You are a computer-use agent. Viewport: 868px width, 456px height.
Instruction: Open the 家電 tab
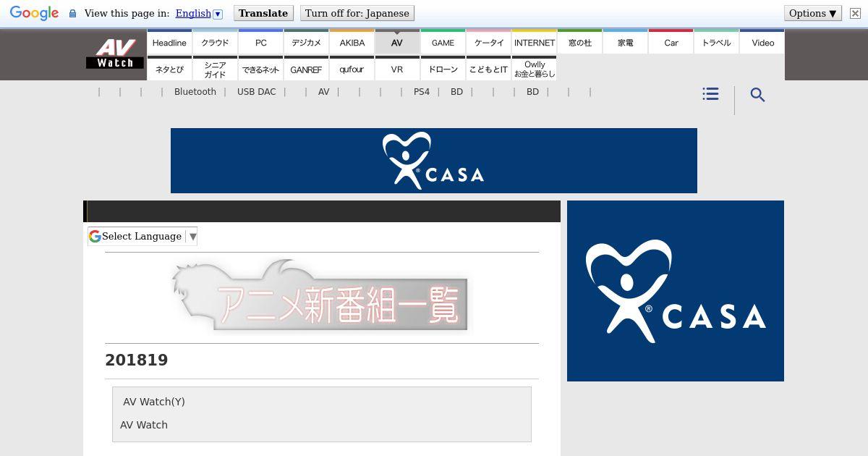point(625,42)
